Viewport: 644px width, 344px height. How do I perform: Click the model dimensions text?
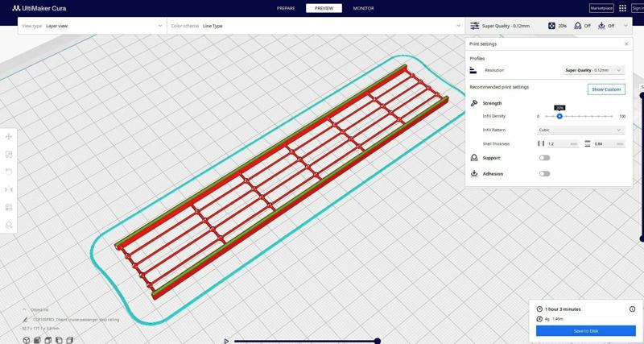41,329
